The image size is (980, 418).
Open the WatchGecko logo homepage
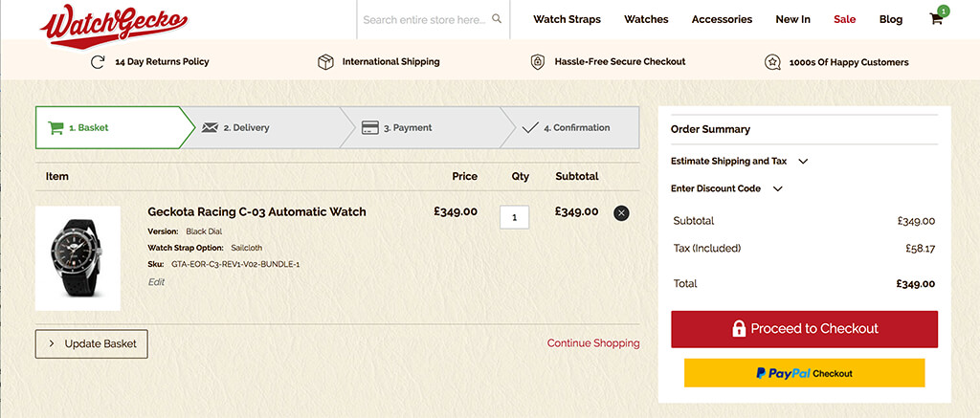coord(114,26)
